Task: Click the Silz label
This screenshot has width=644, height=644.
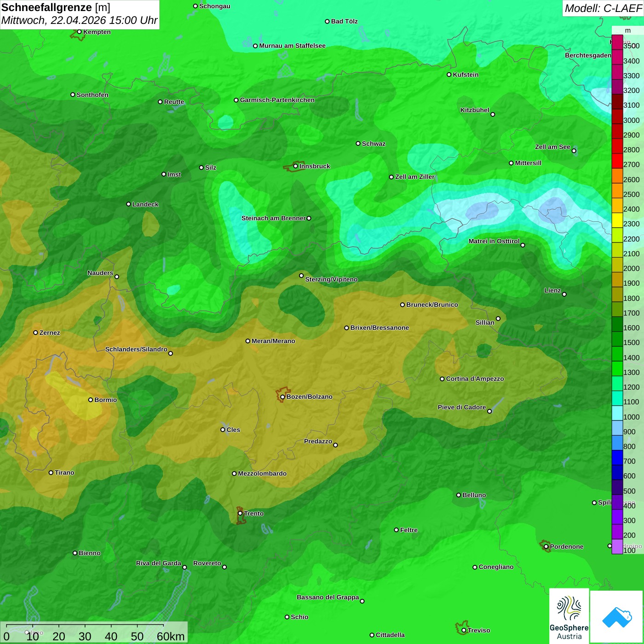Action: click(x=211, y=167)
